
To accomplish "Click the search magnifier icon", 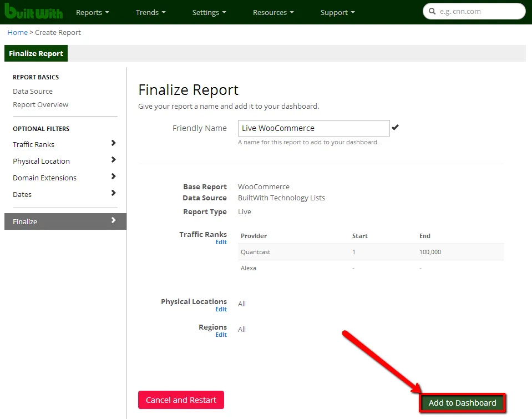I will 432,11.
